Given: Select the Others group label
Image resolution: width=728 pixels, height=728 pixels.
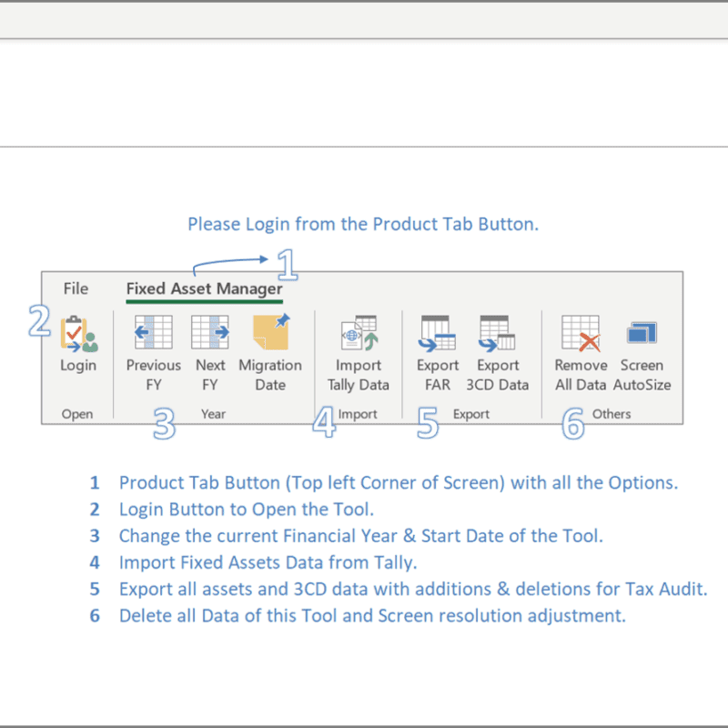Looking at the screenshot, I should (612, 414).
